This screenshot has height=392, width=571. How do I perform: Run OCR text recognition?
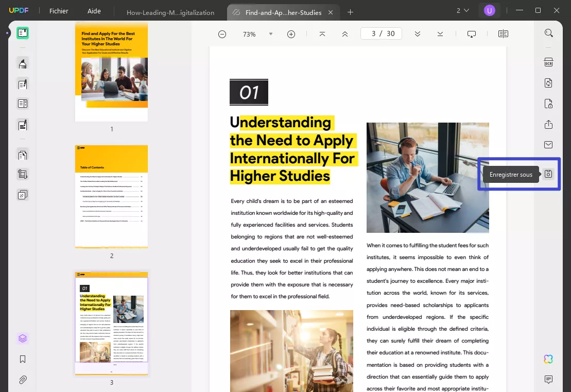(548, 62)
